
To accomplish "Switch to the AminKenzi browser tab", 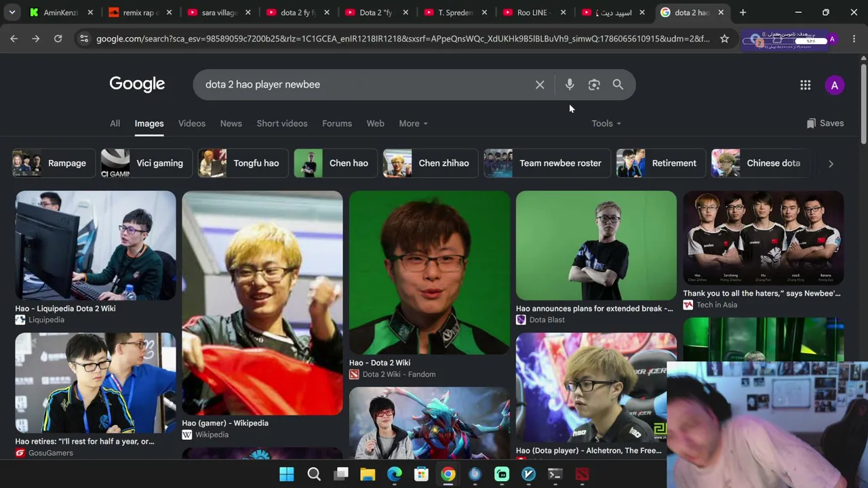I will pos(60,12).
